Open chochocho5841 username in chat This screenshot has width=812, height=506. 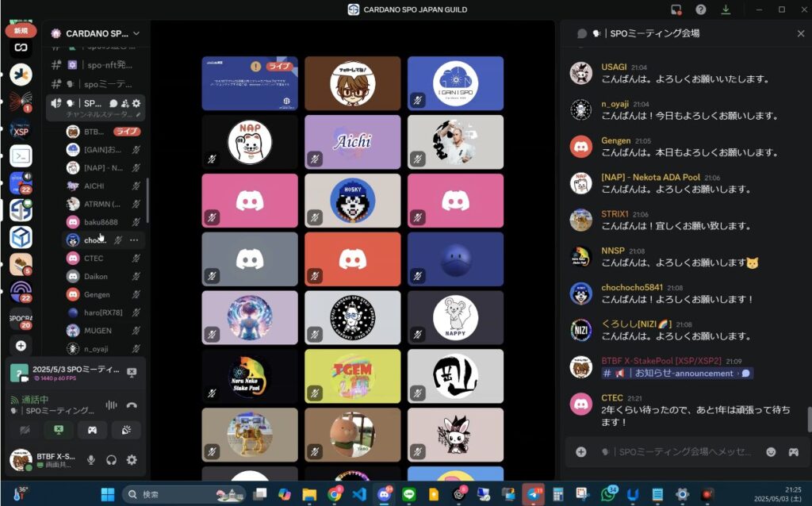click(x=632, y=287)
